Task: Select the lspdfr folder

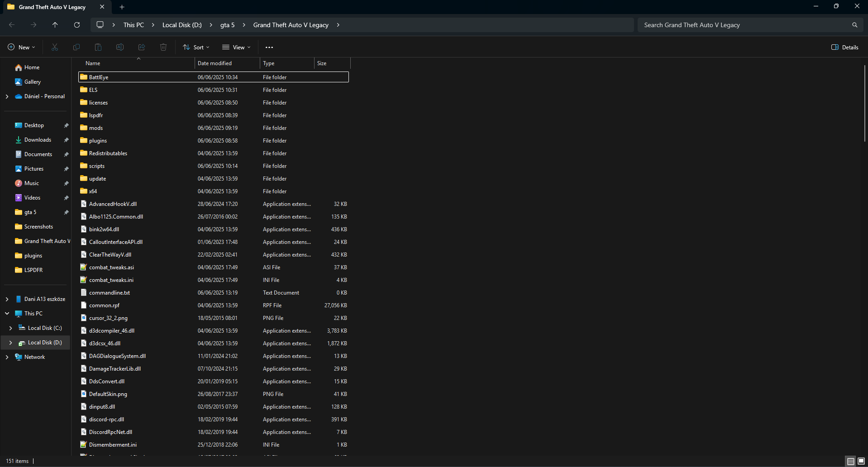Action: (x=214, y=115)
